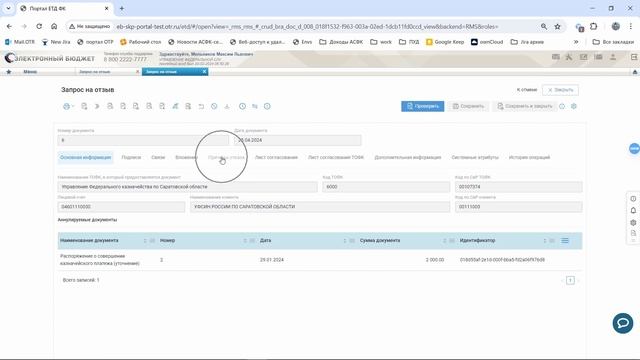Screen dimensions: 640x360
Task: Click the table columns menu icon
Action: click(565, 240)
